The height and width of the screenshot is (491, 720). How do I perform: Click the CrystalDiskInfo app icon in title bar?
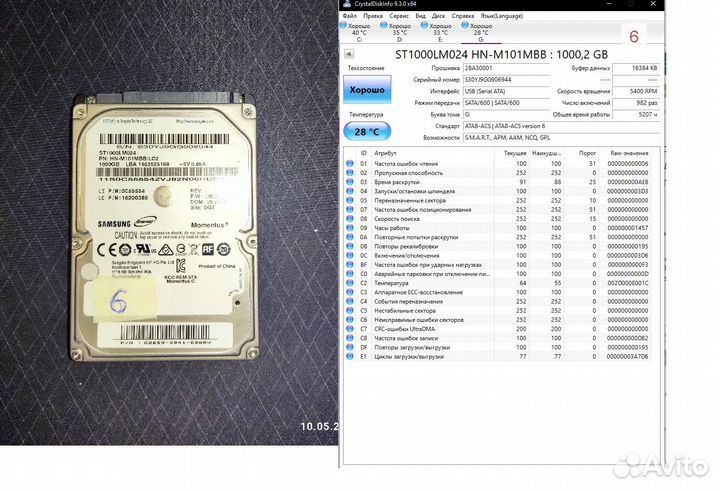(347, 4)
